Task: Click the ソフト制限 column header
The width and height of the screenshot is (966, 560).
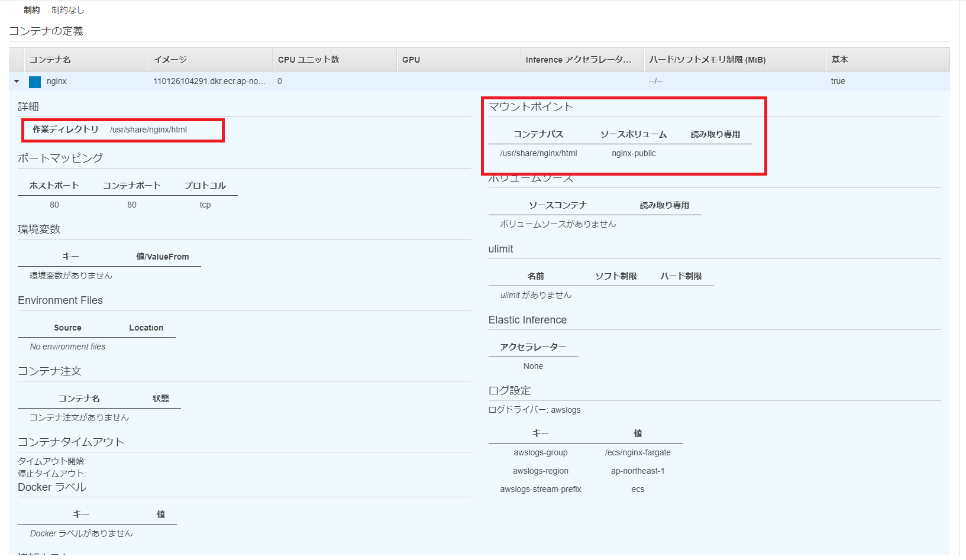Action: (616, 276)
